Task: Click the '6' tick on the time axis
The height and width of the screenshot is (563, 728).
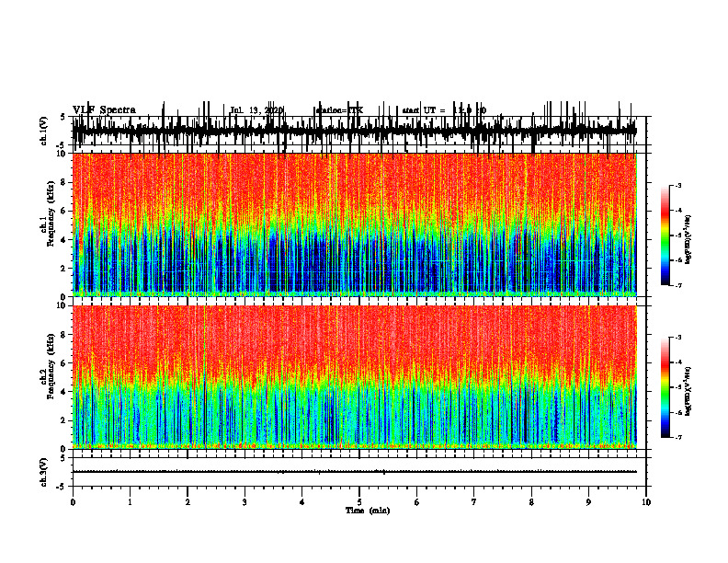Action: (x=417, y=502)
